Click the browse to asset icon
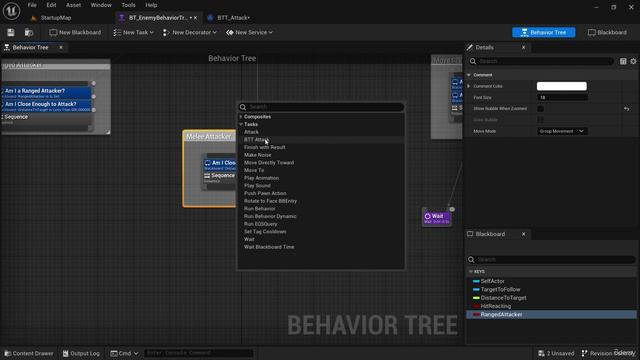The height and width of the screenshot is (360, 640). [x=29, y=32]
